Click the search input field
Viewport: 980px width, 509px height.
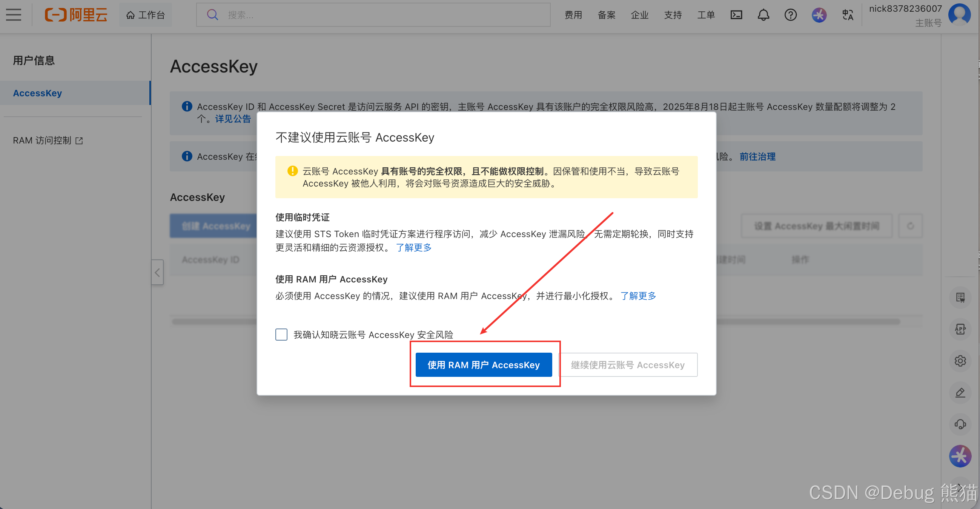pos(373,14)
